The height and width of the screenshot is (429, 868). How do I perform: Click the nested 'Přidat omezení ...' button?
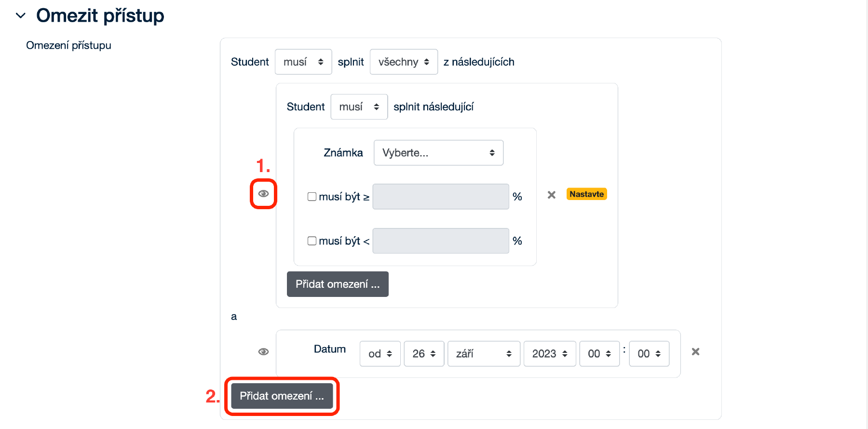338,284
